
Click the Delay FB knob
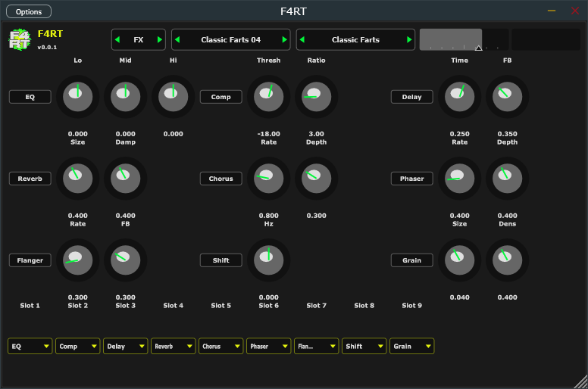[x=508, y=97]
